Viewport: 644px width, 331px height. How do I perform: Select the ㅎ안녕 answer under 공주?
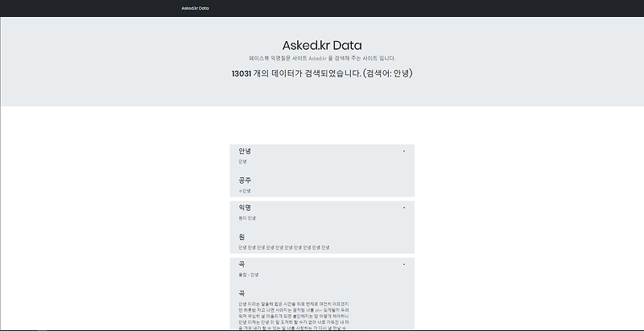tap(245, 191)
